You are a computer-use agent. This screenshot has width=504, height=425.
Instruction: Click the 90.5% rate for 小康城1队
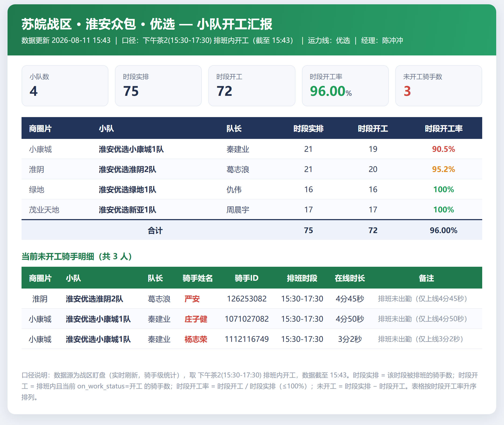coord(443,149)
